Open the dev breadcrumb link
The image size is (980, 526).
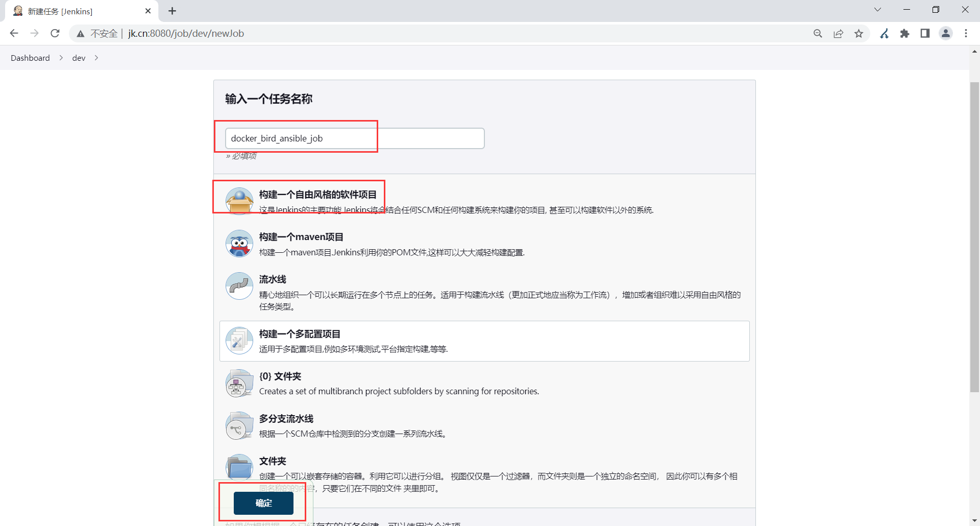(79, 58)
